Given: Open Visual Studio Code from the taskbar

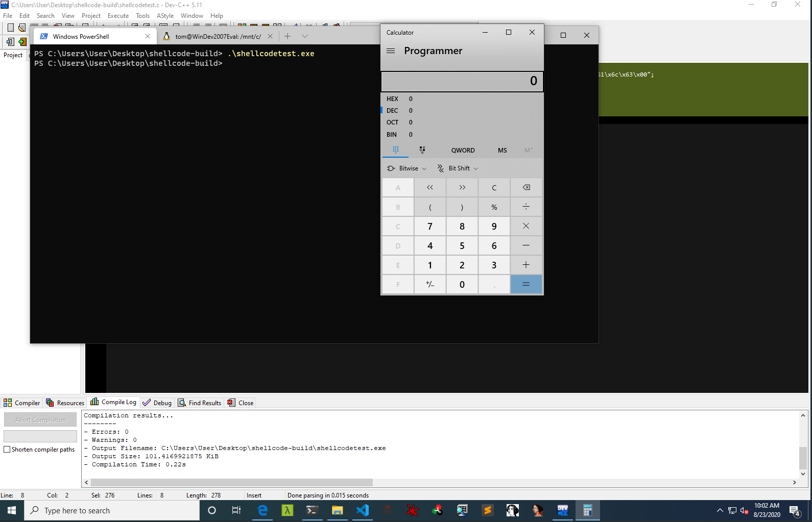Looking at the screenshot, I should 363,510.
